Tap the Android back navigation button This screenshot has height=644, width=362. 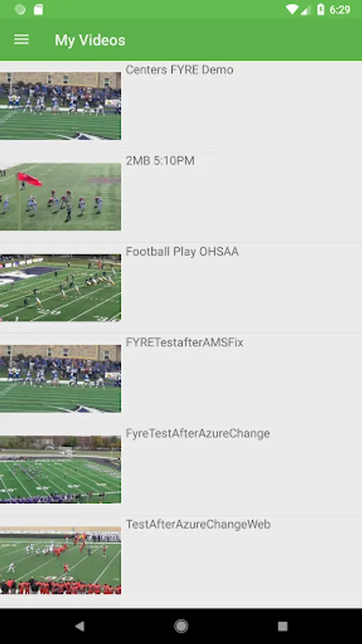point(79,626)
